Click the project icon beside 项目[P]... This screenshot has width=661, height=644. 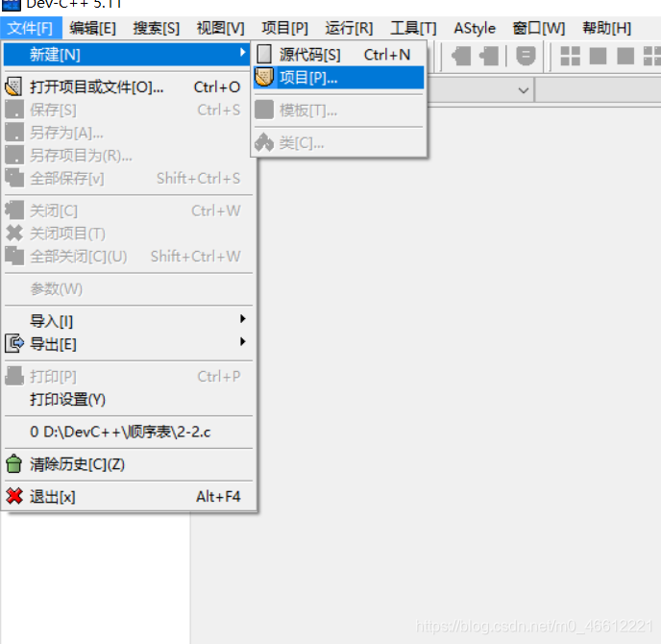(x=264, y=77)
